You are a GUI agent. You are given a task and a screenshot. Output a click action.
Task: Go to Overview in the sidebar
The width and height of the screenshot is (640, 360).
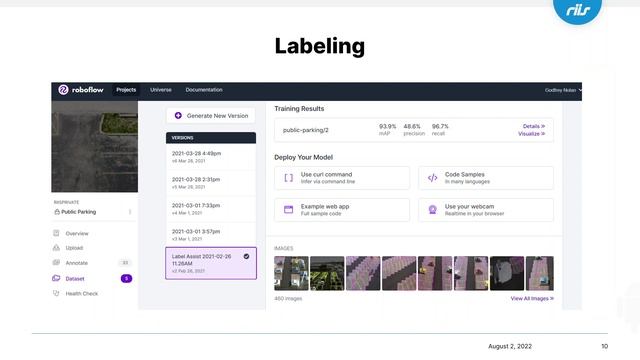77,233
